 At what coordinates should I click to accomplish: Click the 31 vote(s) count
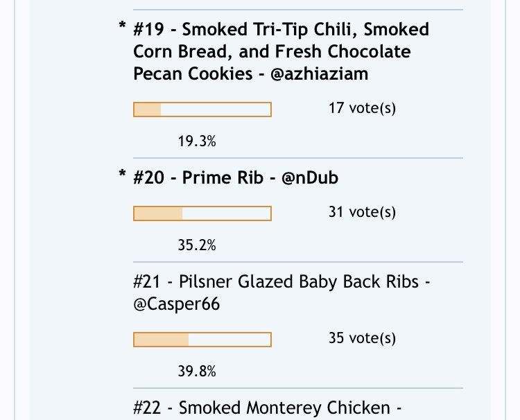point(362,212)
